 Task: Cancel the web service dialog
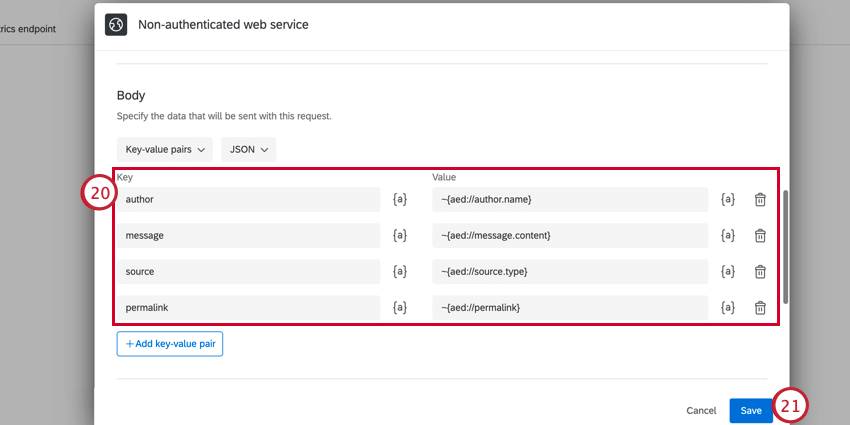(x=701, y=411)
